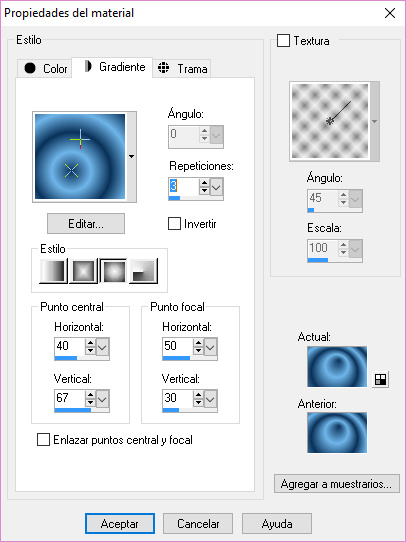Select the radial gradient style icon
Screen dimensions: 406x542
143,271
